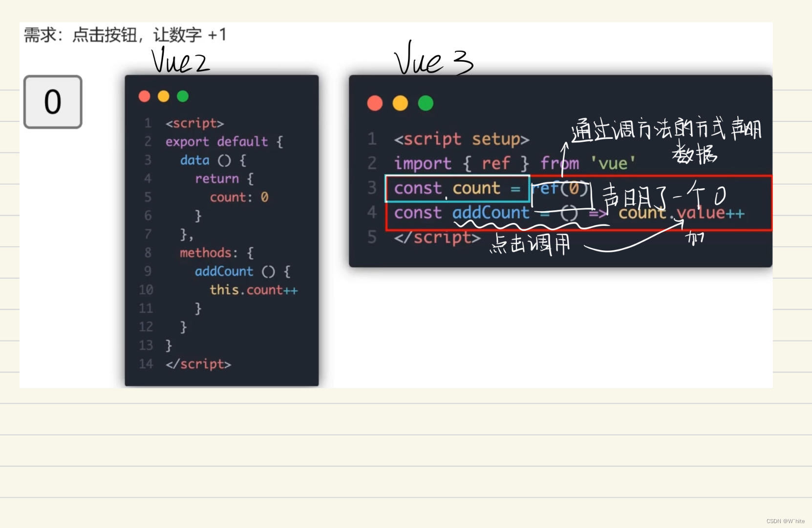Click the '点击调用' handwritten annotation
812x528 pixels.
click(x=529, y=244)
